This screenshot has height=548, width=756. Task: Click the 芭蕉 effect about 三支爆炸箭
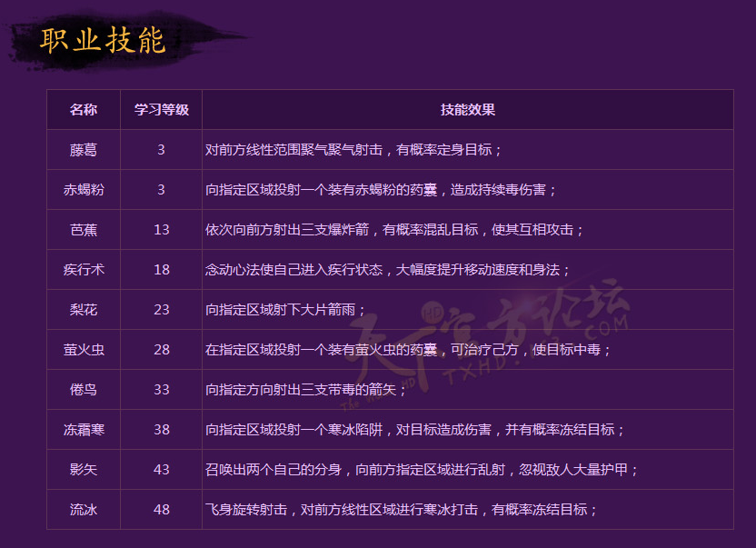(x=394, y=230)
